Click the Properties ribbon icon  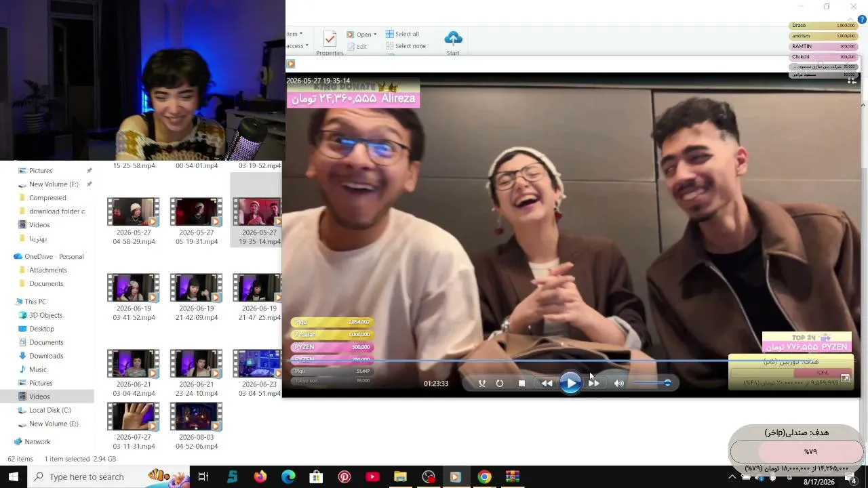[x=330, y=43]
